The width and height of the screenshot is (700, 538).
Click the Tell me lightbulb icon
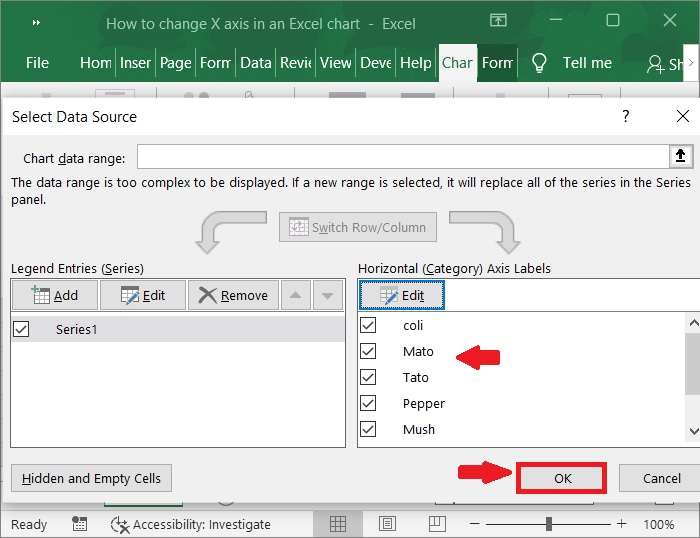coord(539,63)
